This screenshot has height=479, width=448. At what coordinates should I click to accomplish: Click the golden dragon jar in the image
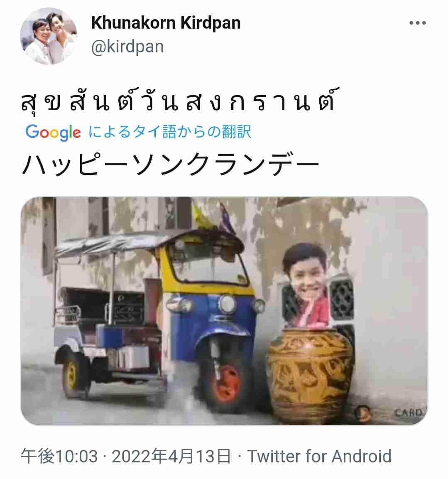coord(310,375)
